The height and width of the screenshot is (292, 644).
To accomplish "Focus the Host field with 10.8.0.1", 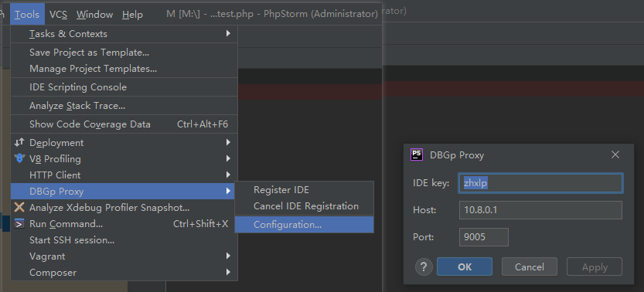I will pos(540,210).
